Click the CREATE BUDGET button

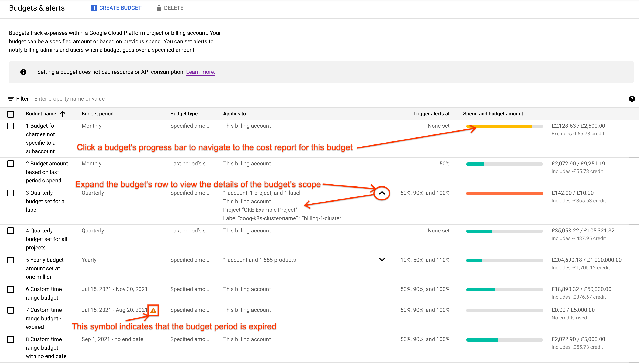point(116,8)
